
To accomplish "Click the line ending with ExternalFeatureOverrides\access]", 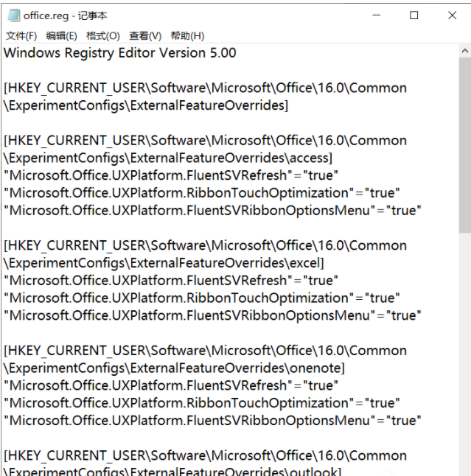I will (168, 158).
